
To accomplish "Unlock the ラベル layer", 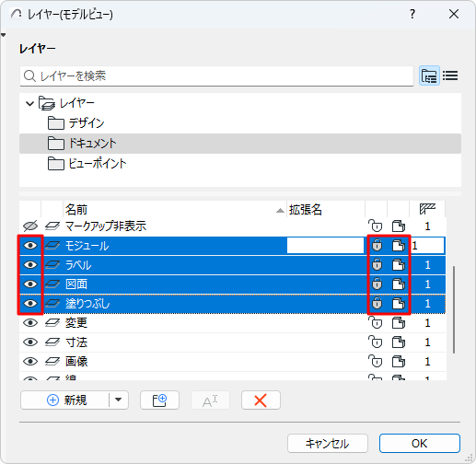I will click(x=377, y=265).
